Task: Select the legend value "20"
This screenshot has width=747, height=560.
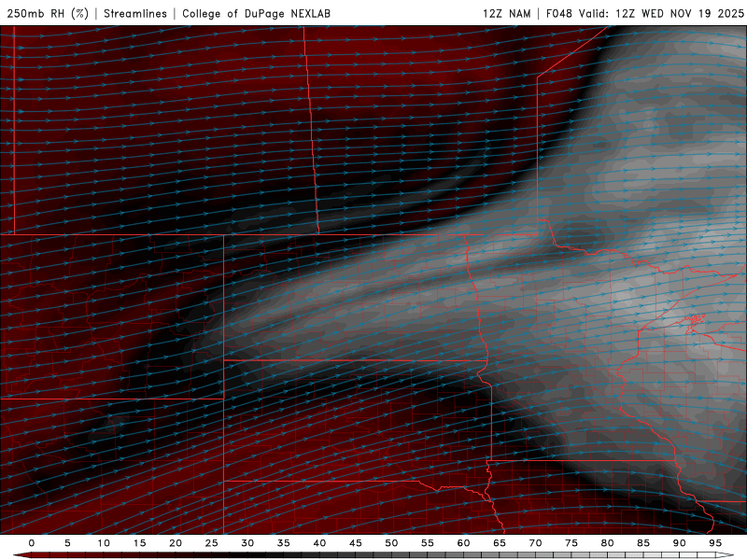Action: (176, 543)
